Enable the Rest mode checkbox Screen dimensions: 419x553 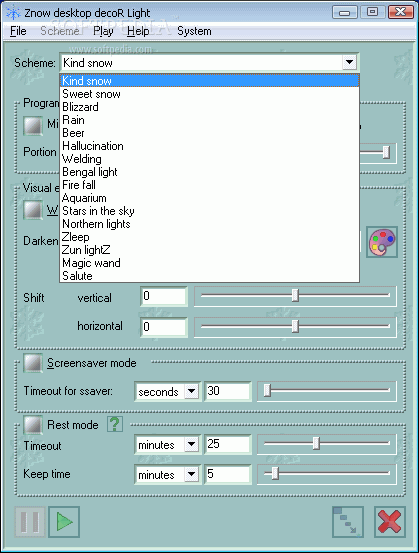33,424
